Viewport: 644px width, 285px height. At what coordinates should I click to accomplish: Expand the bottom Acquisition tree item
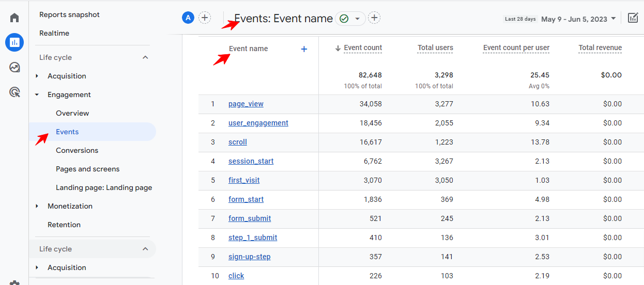[37, 267]
